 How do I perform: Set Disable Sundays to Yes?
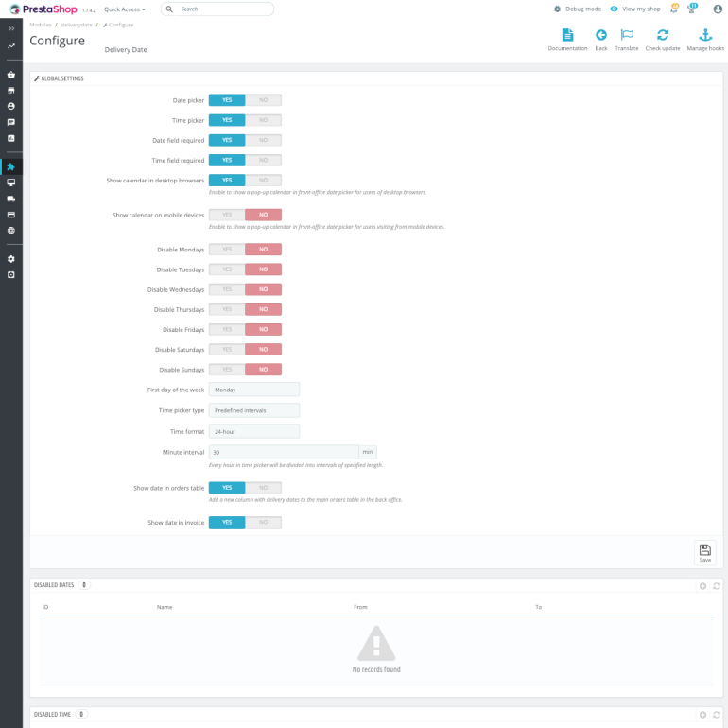point(227,369)
